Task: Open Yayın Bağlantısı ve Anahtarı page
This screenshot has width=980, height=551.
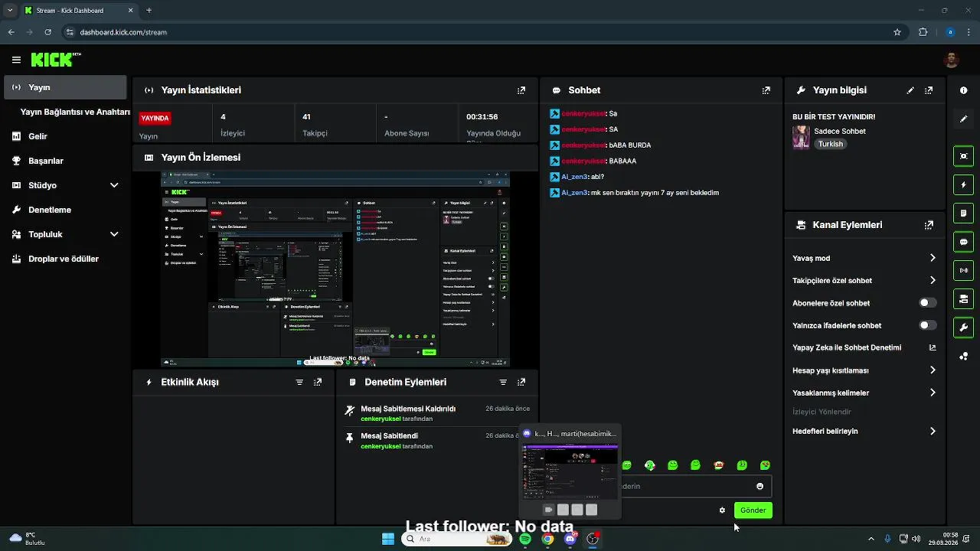Action: tap(75, 112)
